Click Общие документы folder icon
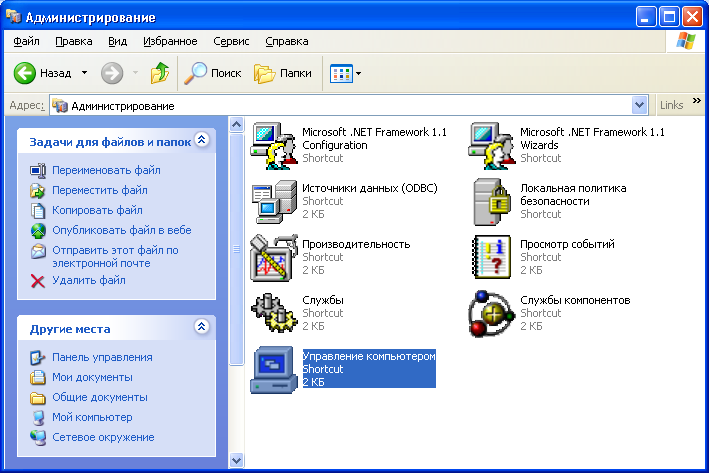Viewport: 709px width, 473px height. pos(38,397)
